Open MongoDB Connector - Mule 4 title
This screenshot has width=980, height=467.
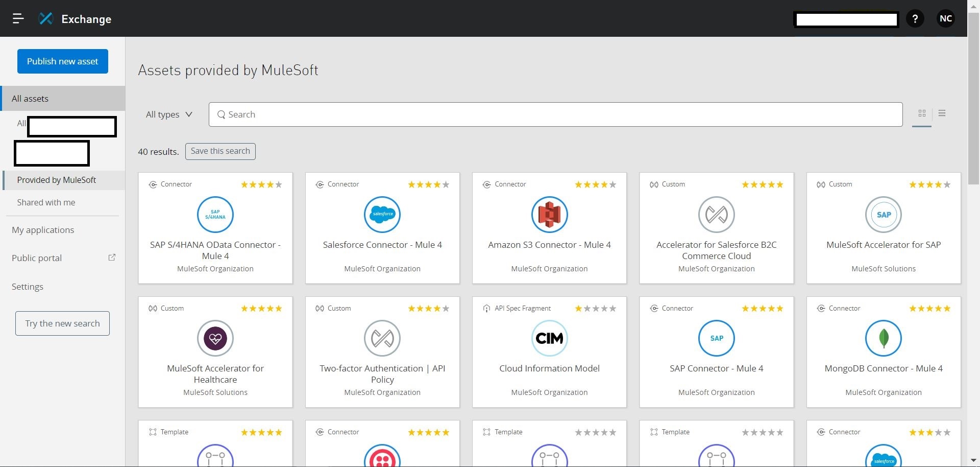pos(884,368)
